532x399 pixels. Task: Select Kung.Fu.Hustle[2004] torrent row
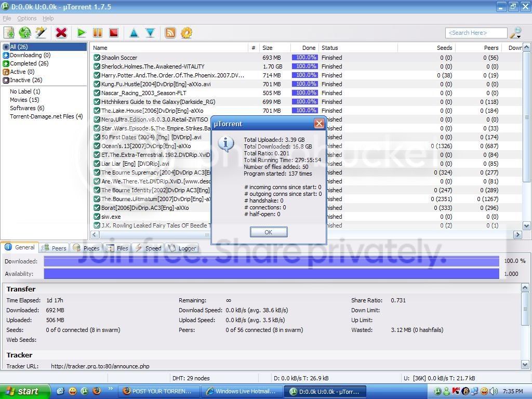[307, 84]
